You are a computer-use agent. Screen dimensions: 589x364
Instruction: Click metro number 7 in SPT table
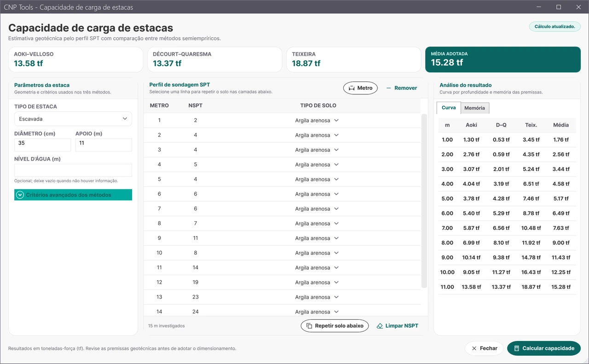point(159,209)
